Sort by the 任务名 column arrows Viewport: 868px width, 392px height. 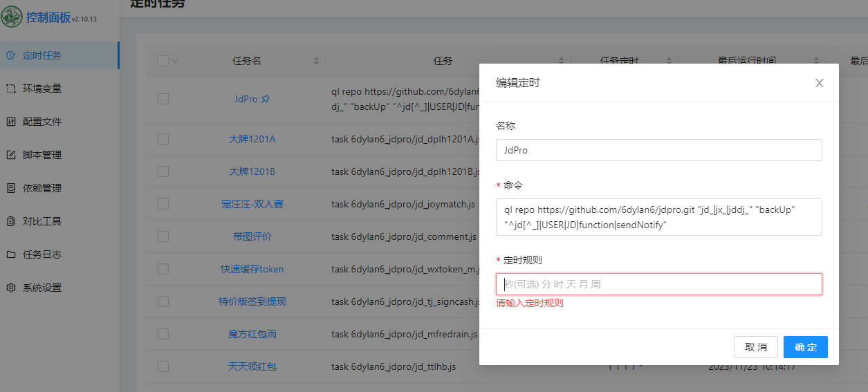pos(316,61)
